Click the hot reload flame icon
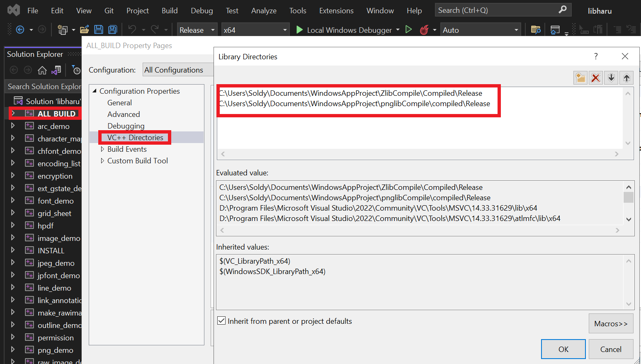Image resolution: width=641 pixels, height=364 pixels. (423, 29)
